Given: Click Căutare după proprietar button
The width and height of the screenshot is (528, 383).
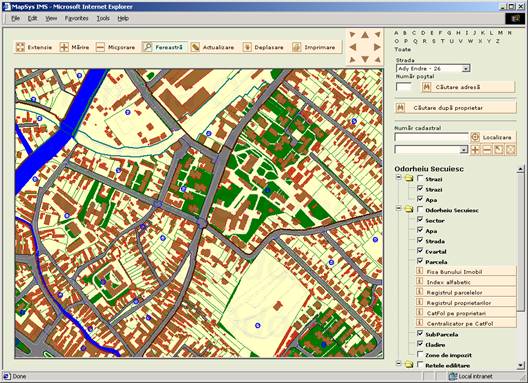Looking at the screenshot, I should pyautogui.click(x=455, y=108).
